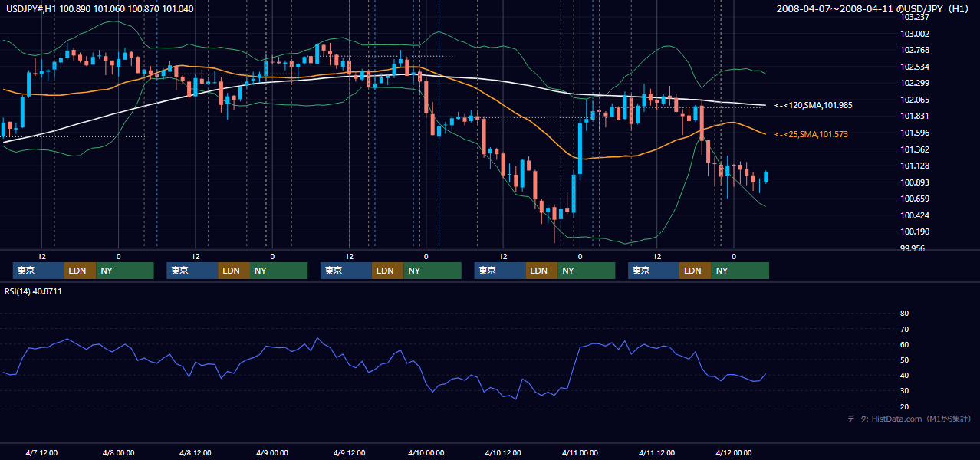Click price level 102.768 on axis
The height and width of the screenshot is (460, 980).
click(914, 50)
